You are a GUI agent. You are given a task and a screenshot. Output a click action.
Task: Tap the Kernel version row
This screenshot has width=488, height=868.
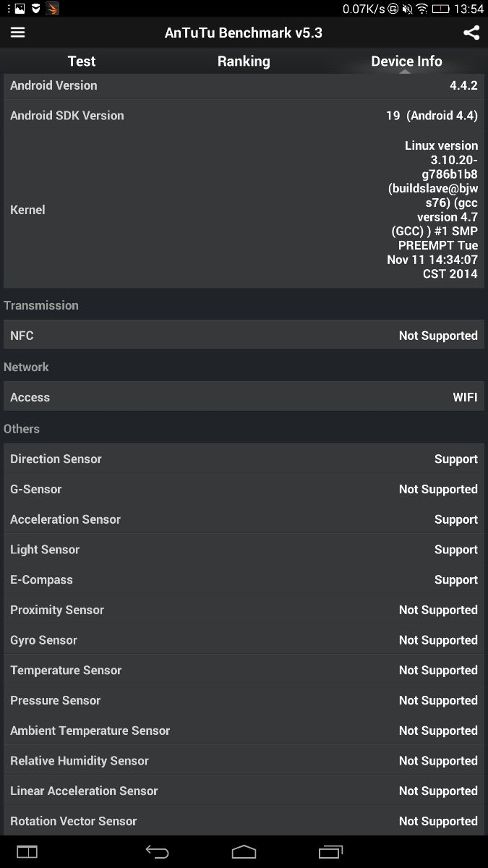point(244,210)
